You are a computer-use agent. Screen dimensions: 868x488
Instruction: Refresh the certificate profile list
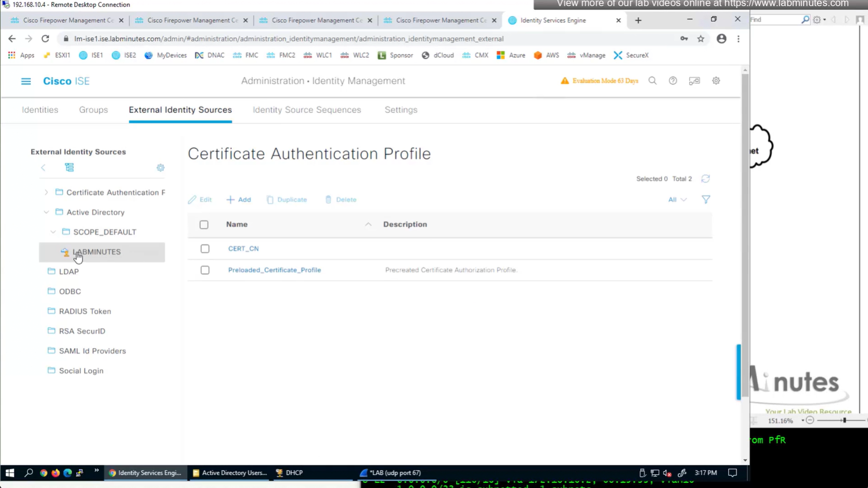pyautogui.click(x=705, y=179)
